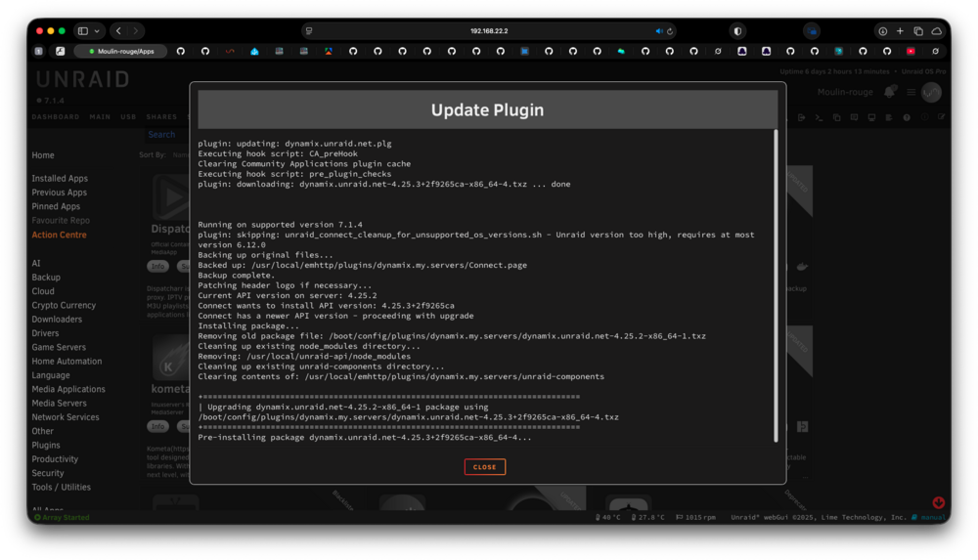Open Installed Apps

pos(60,178)
